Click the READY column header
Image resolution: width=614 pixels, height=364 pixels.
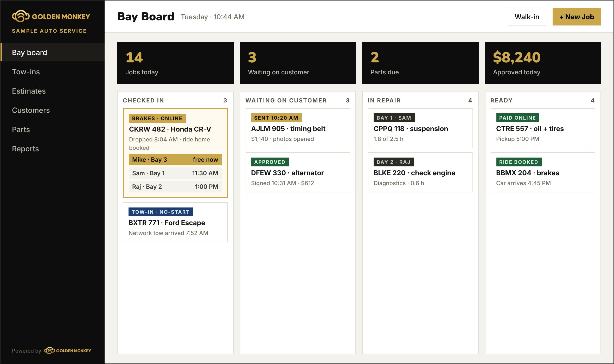(501, 100)
